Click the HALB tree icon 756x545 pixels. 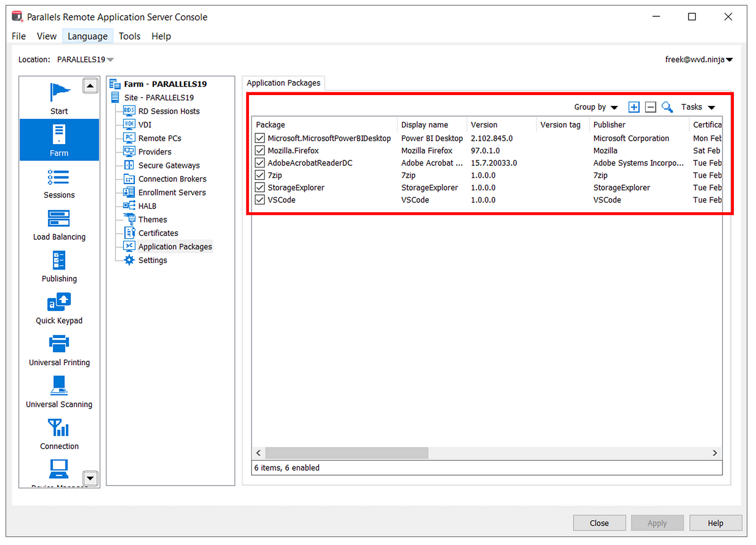(x=129, y=205)
